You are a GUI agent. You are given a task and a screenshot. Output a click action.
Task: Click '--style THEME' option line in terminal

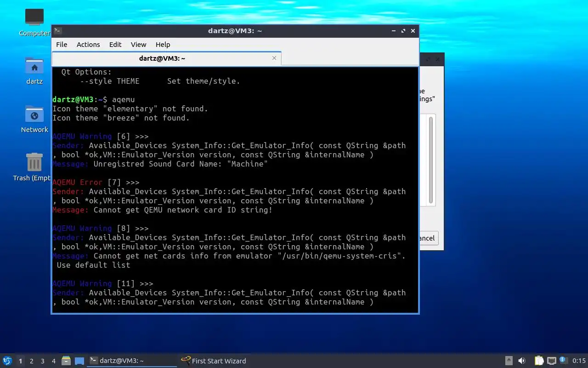[x=160, y=81]
